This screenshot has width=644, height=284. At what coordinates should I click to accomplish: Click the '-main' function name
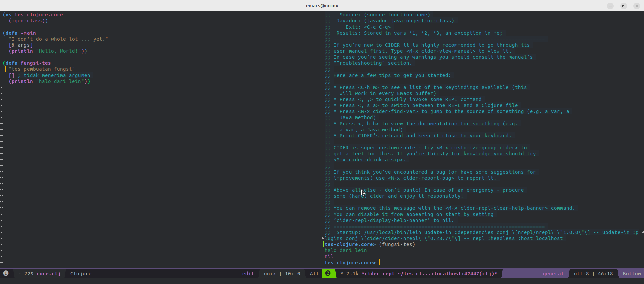click(x=28, y=33)
